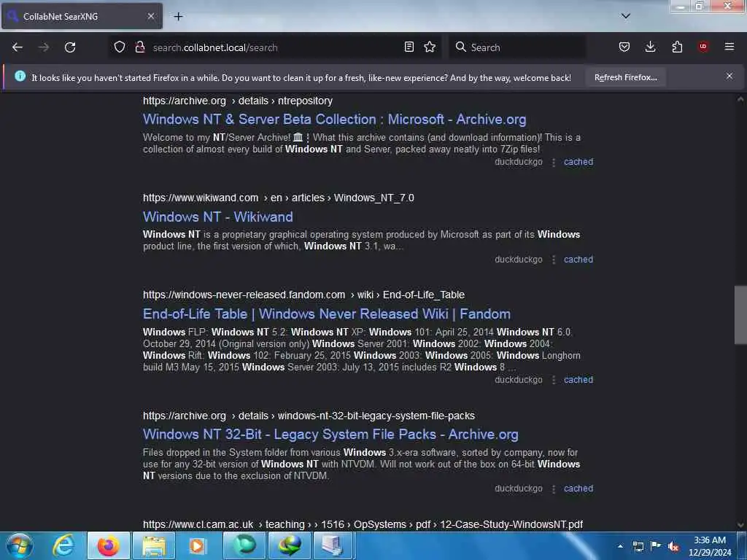Close the CollabNet SearXNG tab
747x560 pixels.
pos(150,16)
